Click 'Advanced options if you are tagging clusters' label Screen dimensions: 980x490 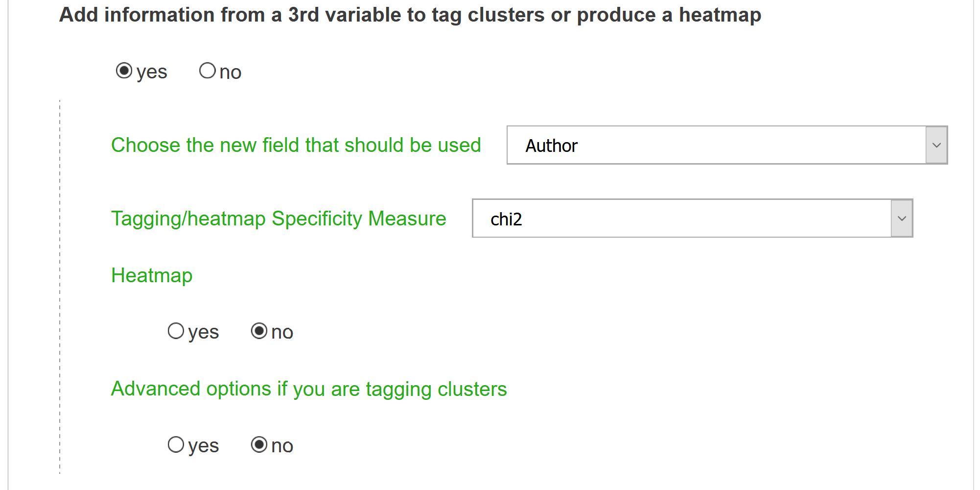[309, 389]
